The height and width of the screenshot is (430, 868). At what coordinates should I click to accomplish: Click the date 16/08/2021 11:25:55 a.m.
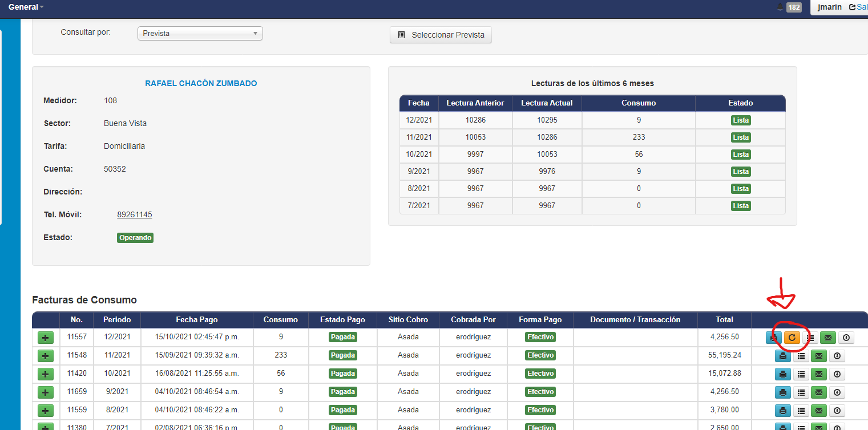coord(197,374)
